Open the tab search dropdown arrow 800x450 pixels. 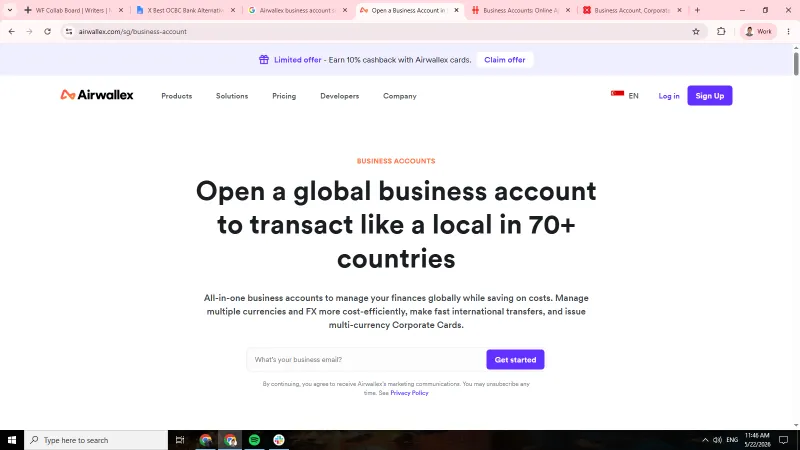pos(10,10)
